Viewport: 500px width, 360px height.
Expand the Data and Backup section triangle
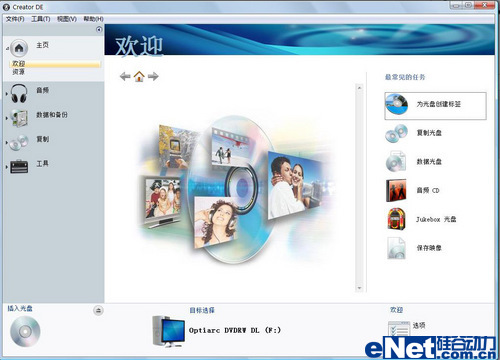7,118
